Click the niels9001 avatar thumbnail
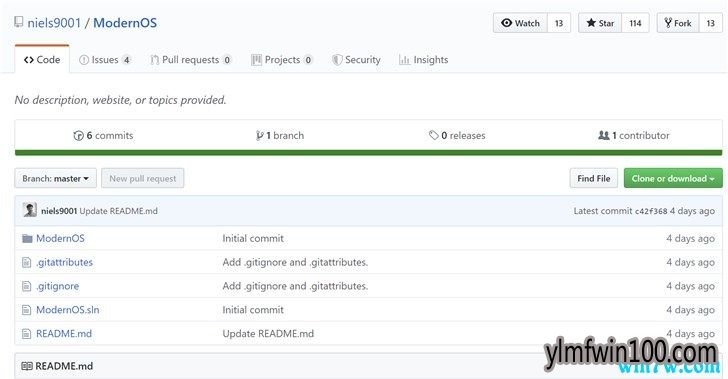The image size is (728, 379). pos(30,210)
